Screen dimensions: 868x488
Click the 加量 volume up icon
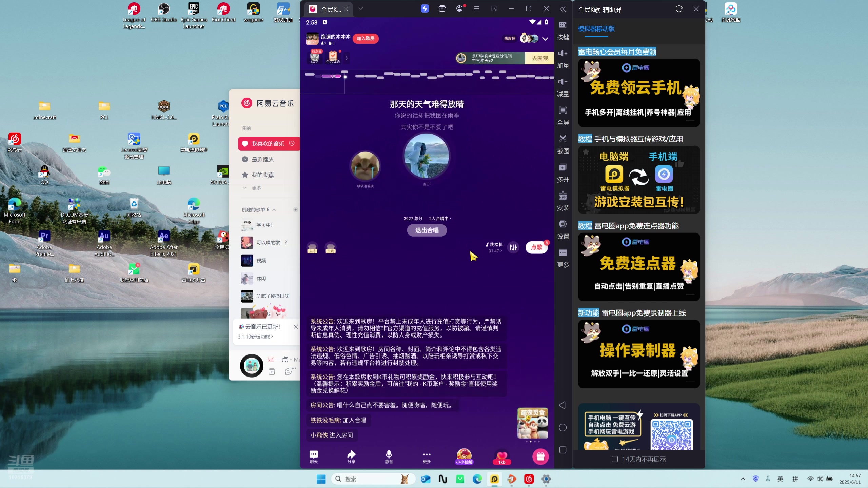point(563,53)
